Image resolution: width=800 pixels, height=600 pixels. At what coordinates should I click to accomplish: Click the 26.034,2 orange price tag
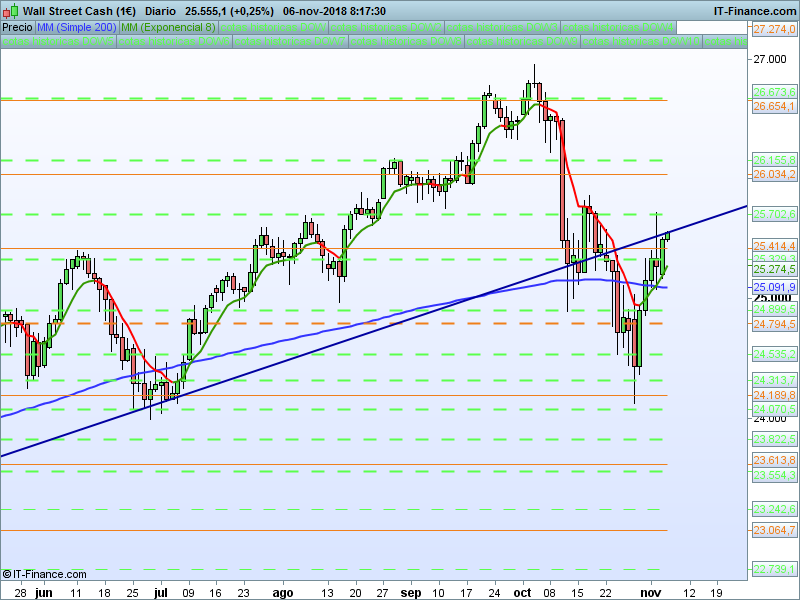click(774, 174)
